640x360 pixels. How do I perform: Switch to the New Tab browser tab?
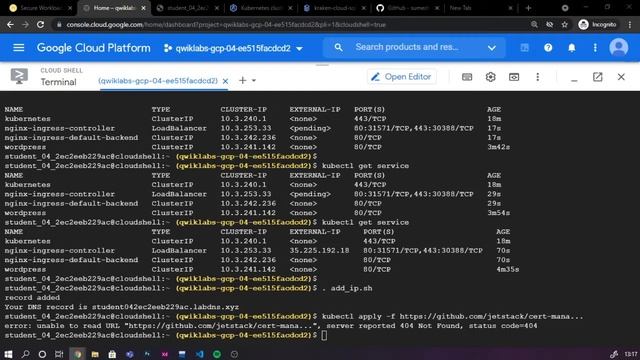pyautogui.click(x=482, y=8)
